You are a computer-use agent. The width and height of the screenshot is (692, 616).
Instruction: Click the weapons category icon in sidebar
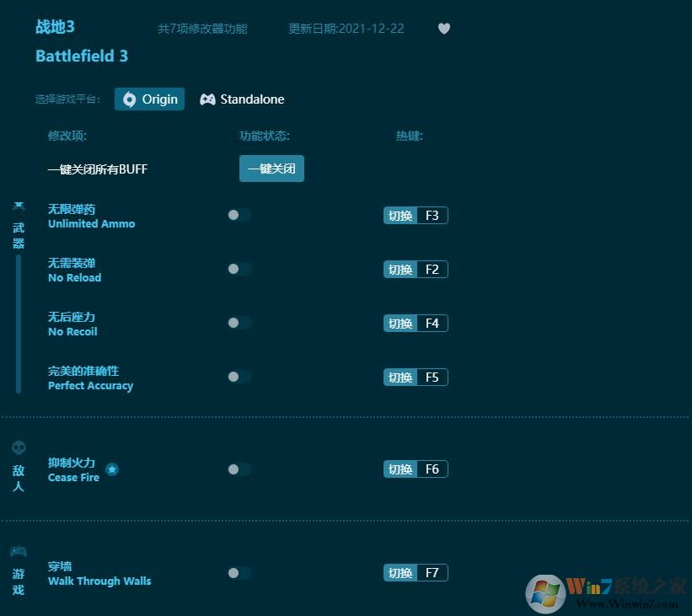point(19,206)
